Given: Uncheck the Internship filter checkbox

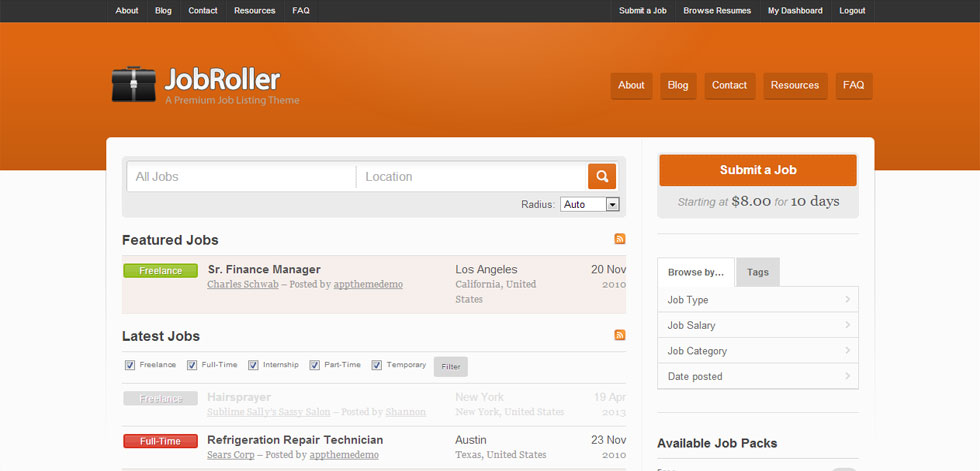Looking at the screenshot, I should tap(253, 365).
